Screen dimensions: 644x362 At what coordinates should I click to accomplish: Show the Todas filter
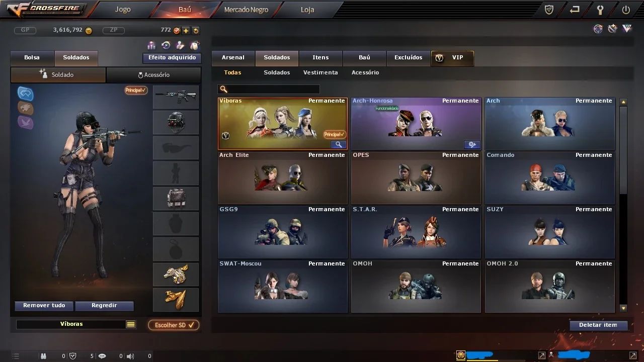232,72
